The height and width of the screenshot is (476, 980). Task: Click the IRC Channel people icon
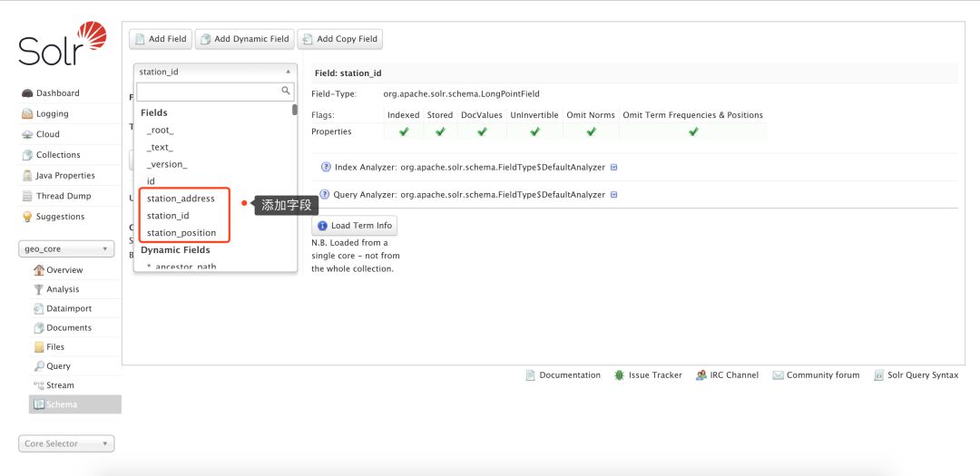click(701, 375)
